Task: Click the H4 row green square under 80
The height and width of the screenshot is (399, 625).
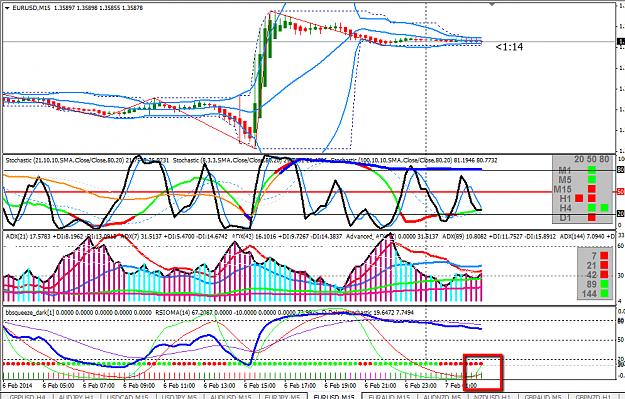Action: 605,208
